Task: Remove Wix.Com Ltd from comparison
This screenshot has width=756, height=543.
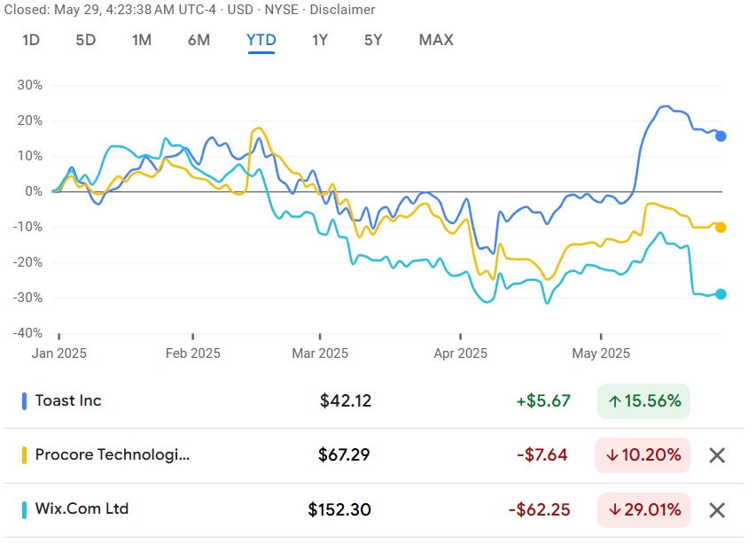Action: point(717,510)
